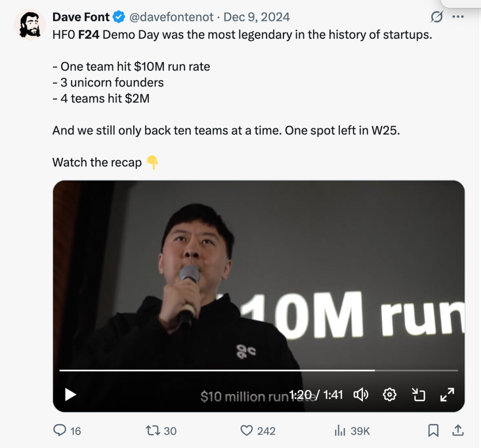Click the blue verified badge
This screenshot has height=448, width=481.
coord(118,17)
